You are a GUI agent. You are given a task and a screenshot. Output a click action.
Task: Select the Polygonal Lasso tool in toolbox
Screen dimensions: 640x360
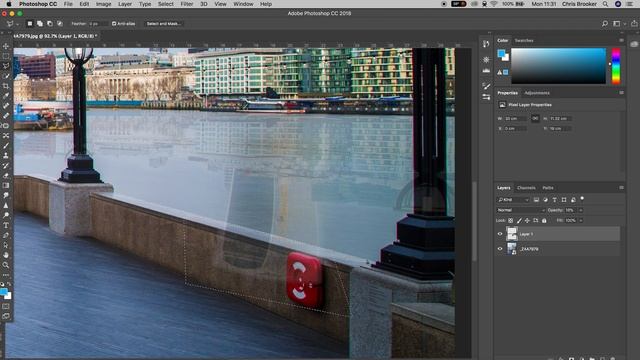click(6, 66)
